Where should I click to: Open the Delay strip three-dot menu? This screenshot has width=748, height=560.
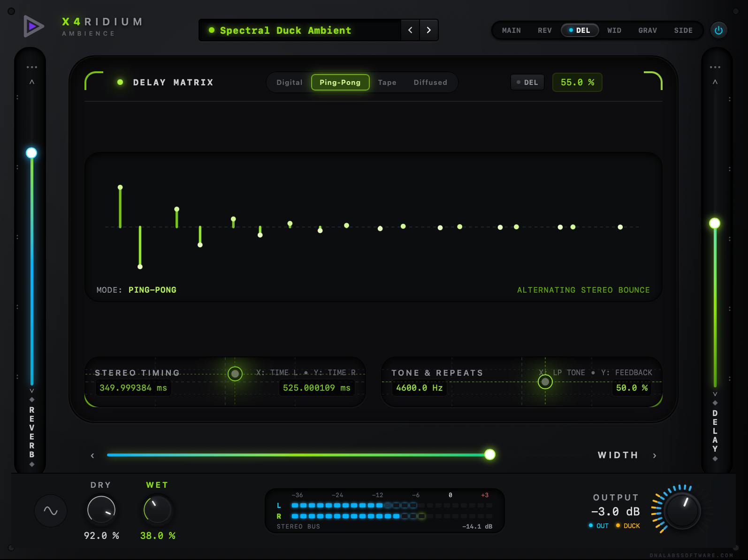pos(715,67)
